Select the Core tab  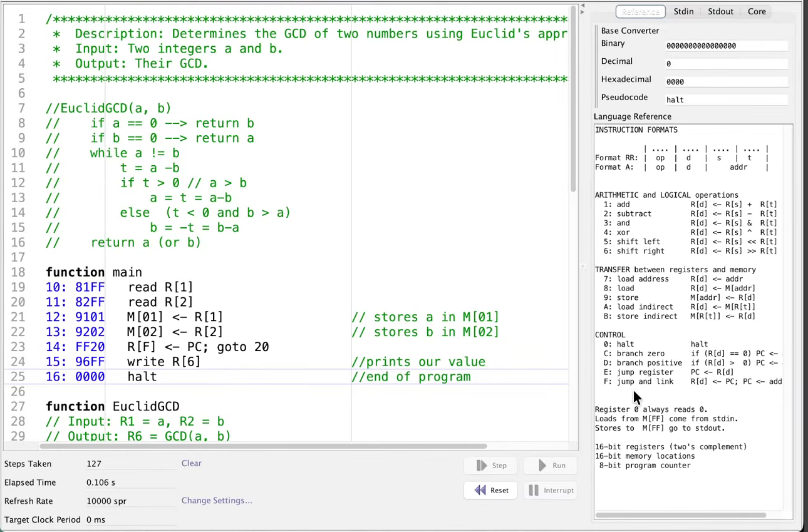pos(757,12)
